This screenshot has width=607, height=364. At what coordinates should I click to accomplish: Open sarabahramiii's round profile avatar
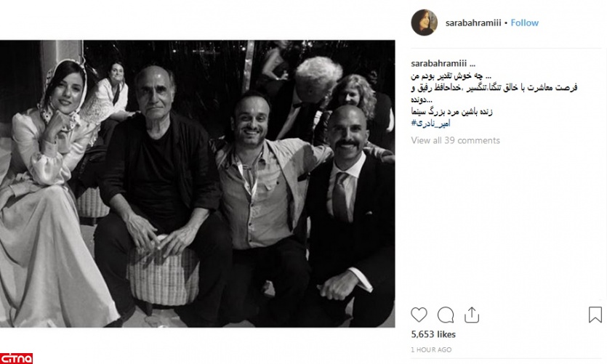pyautogui.click(x=424, y=23)
